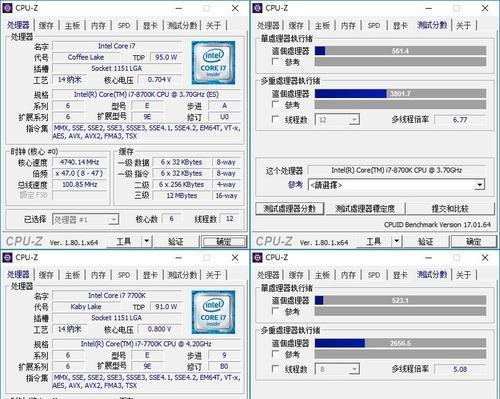Click the 核心速度 field showing 4740.14 MHz
Image resolution: width=500 pixels, height=399 pixels.
[x=80, y=162]
